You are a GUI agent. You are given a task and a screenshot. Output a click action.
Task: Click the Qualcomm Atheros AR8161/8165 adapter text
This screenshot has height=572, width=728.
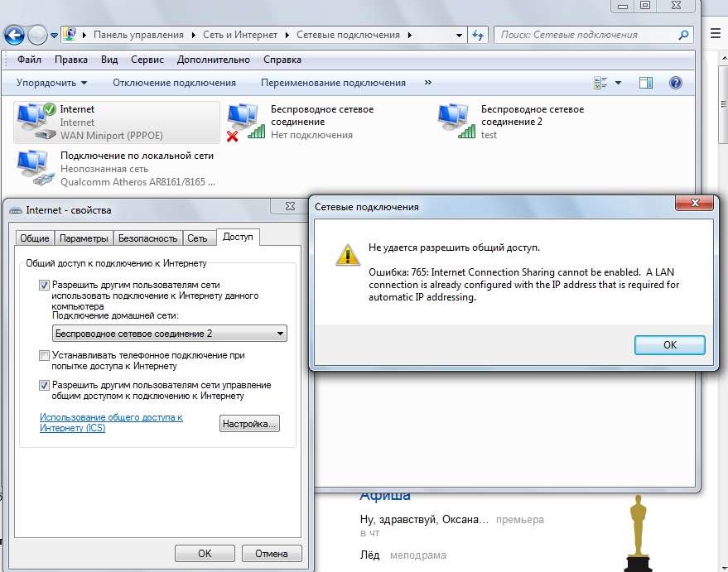(137, 182)
